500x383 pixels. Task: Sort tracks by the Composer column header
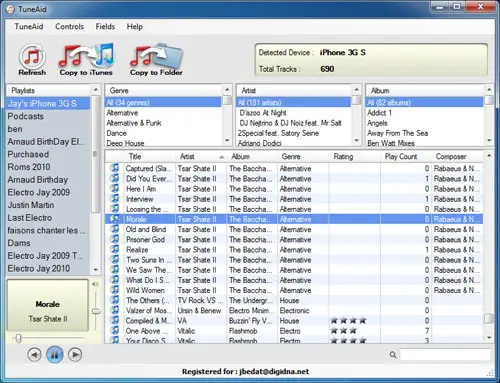457,156
